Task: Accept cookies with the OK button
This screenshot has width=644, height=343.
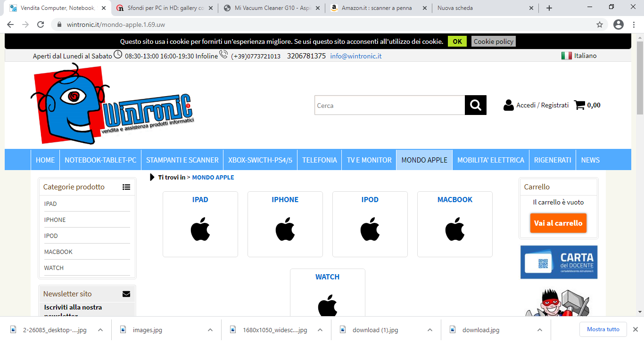Action: (x=457, y=41)
